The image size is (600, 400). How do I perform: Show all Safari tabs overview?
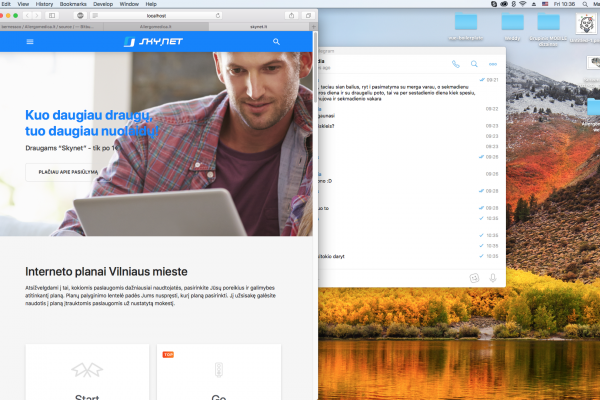tap(308, 15)
